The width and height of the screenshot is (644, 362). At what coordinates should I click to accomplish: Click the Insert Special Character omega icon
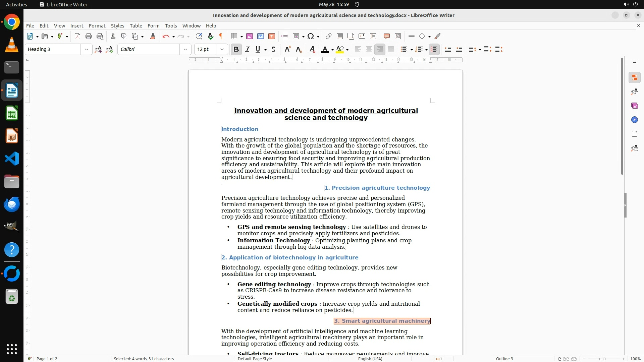(311, 36)
